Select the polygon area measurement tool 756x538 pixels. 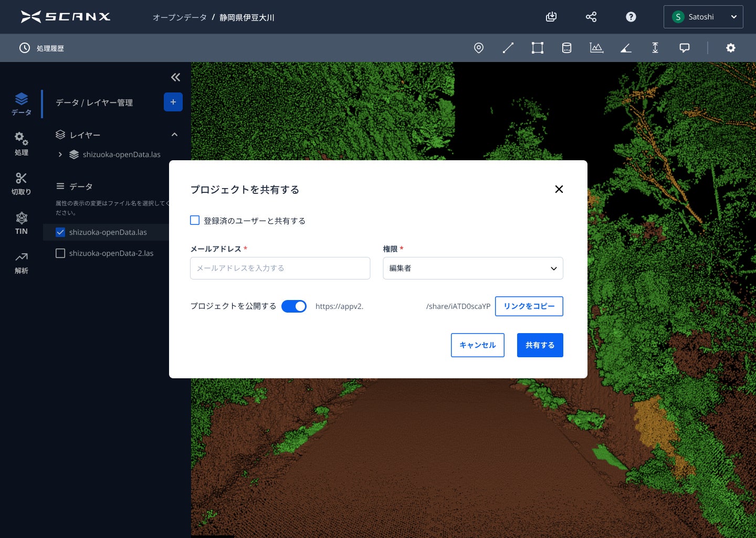tap(537, 48)
